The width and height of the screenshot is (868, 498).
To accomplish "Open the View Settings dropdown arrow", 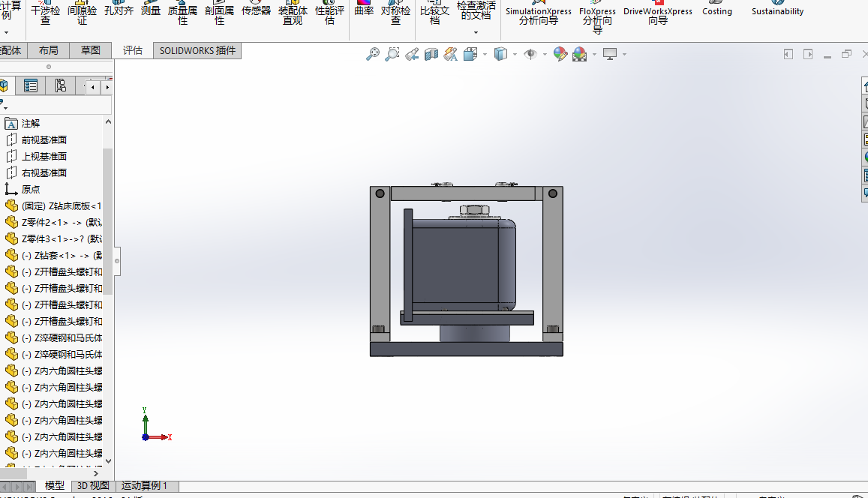I will click(x=624, y=54).
